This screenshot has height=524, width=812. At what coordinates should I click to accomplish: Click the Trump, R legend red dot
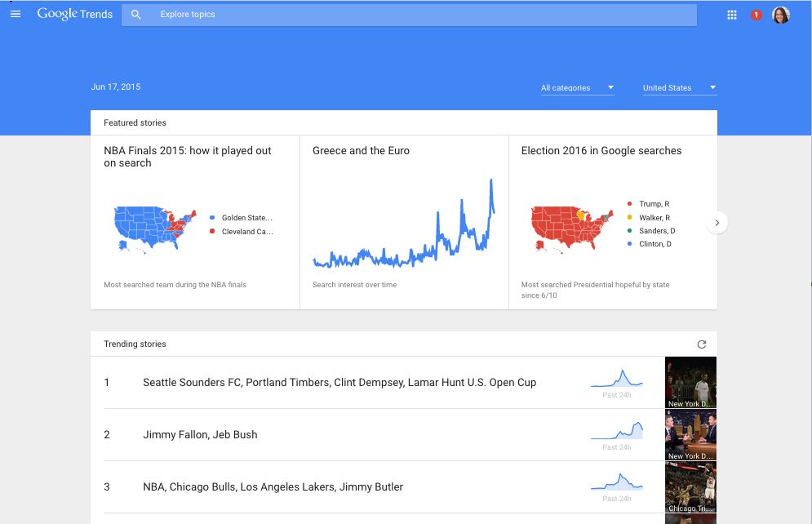[629, 204]
